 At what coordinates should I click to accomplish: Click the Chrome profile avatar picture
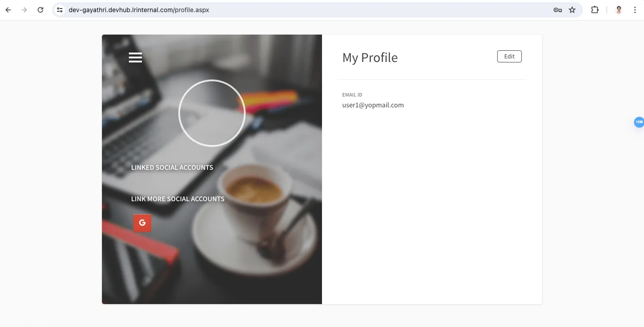point(618,9)
